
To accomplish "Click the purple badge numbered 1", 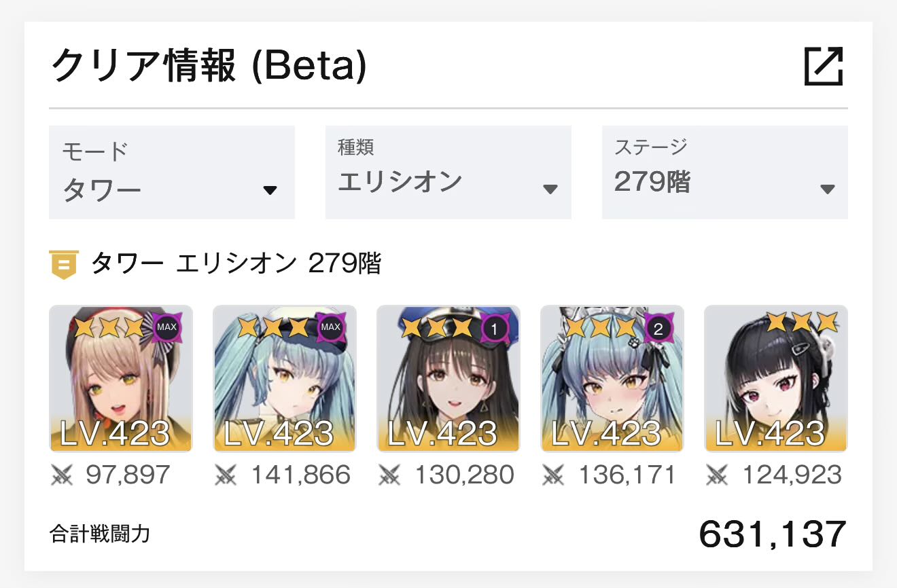I will click(494, 329).
